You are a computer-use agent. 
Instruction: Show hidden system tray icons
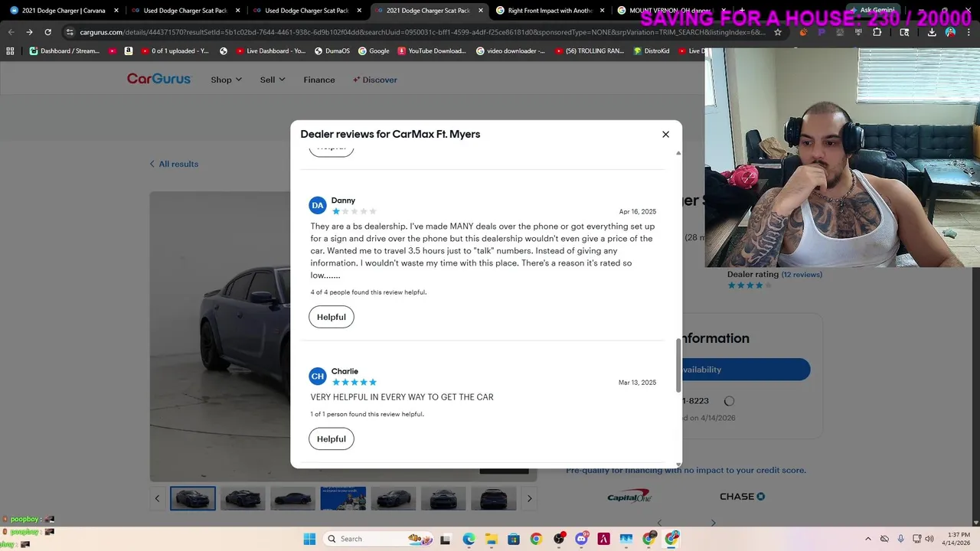click(867, 539)
